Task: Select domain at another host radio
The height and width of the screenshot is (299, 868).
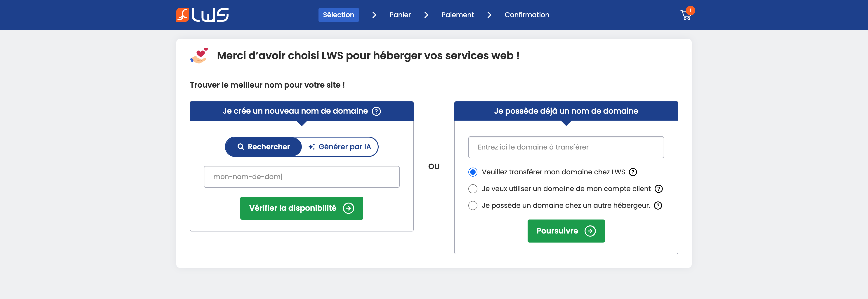Action: pos(473,206)
